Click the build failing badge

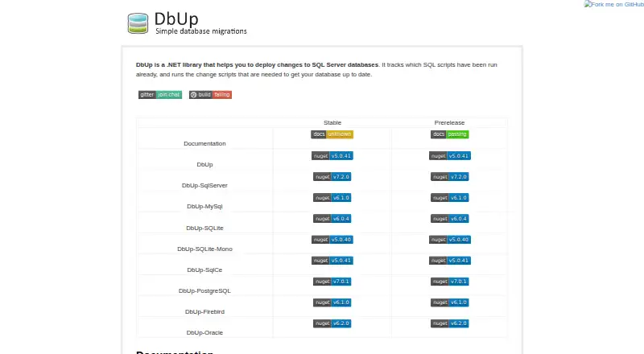(210, 95)
